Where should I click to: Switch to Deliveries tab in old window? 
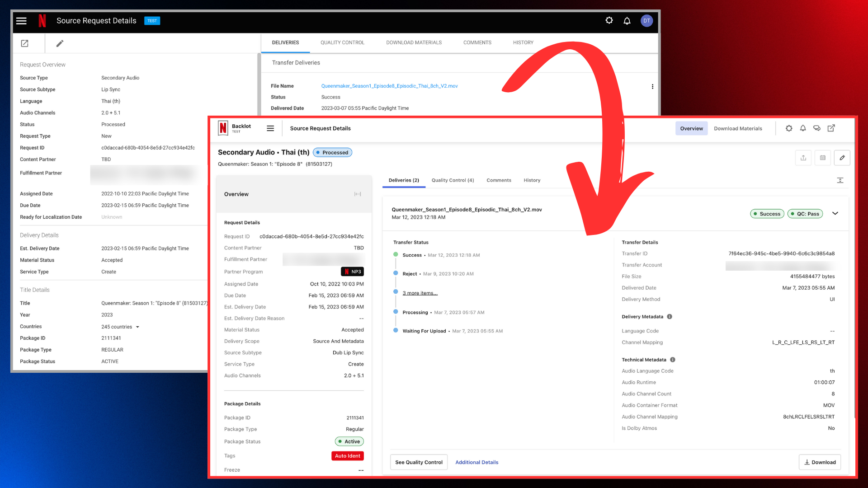click(285, 42)
